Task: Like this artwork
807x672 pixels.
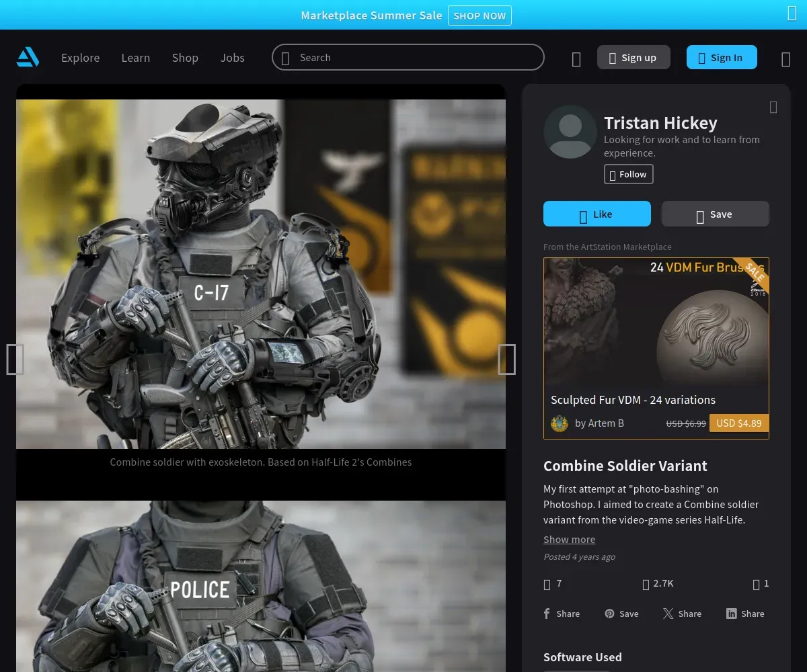Action: (597, 214)
